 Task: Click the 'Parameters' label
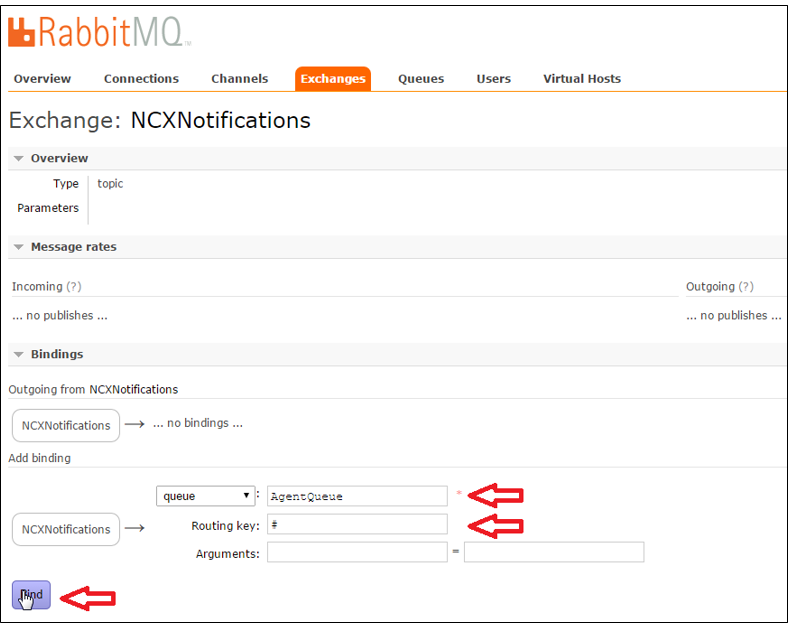tap(48, 208)
